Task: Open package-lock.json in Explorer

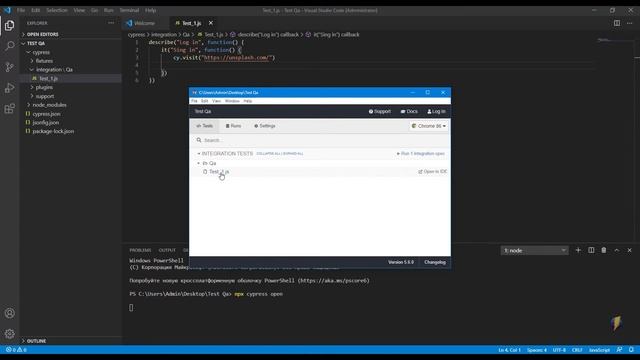Action: [x=53, y=131]
